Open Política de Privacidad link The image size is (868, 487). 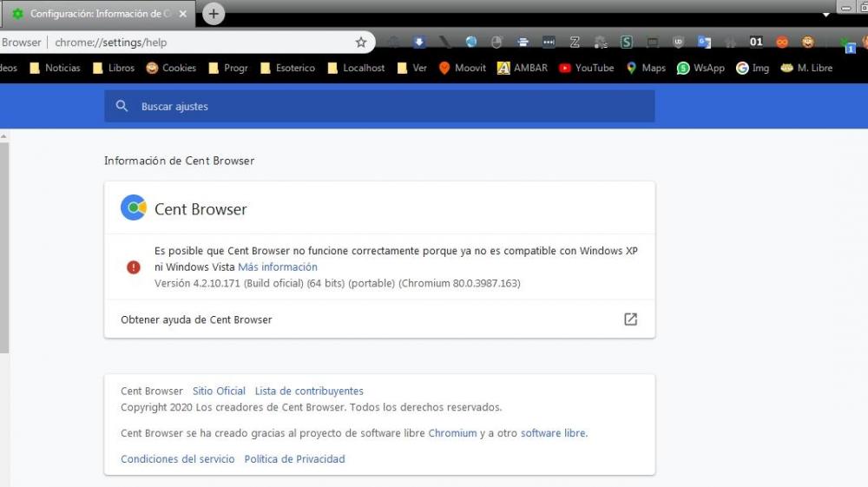coord(294,458)
